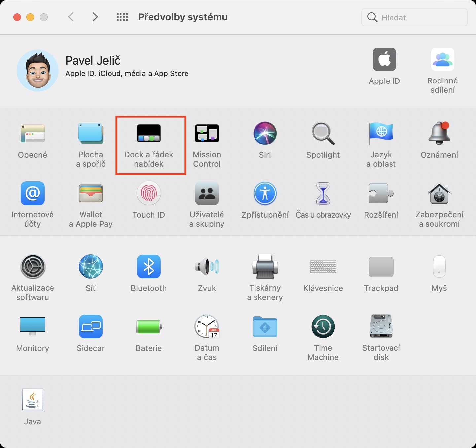The height and width of the screenshot is (448, 476).
Task: Go back with the left arrow
Action: pos(71,17)
